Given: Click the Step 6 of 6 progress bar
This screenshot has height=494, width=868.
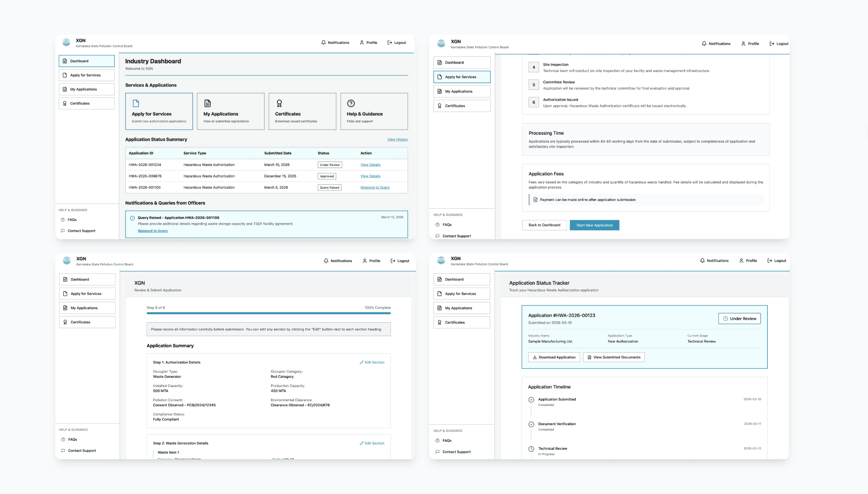Looking at the screenshot, I should click(x=268, y=313).
